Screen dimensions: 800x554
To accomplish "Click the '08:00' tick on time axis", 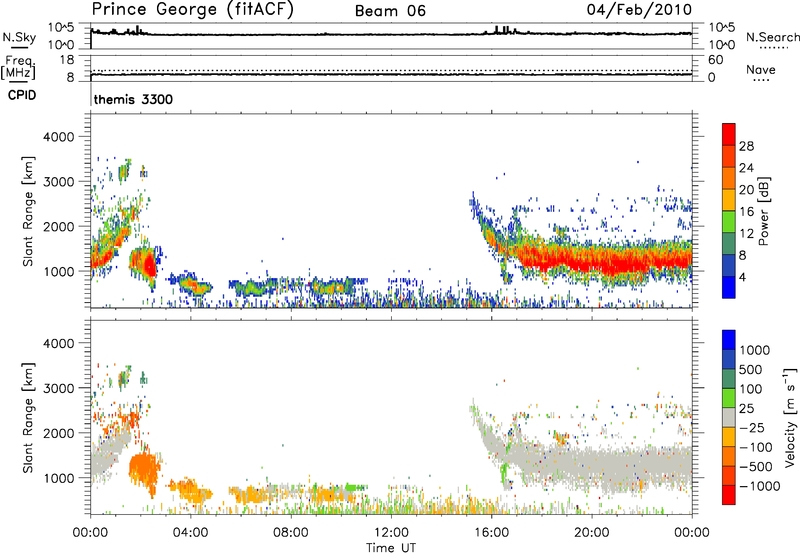I will 291,533.
